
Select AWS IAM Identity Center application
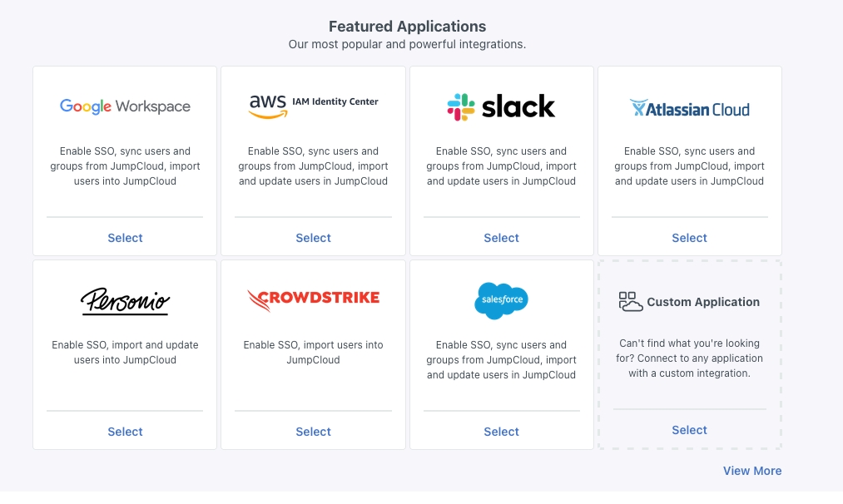313,238
